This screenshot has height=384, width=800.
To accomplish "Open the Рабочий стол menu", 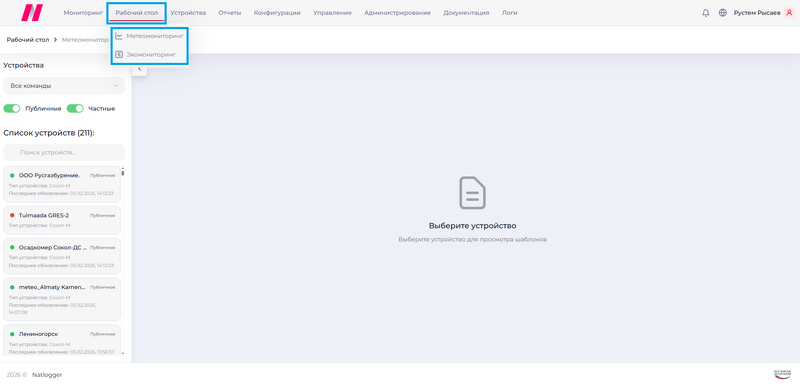I will (x=137, y=13).
